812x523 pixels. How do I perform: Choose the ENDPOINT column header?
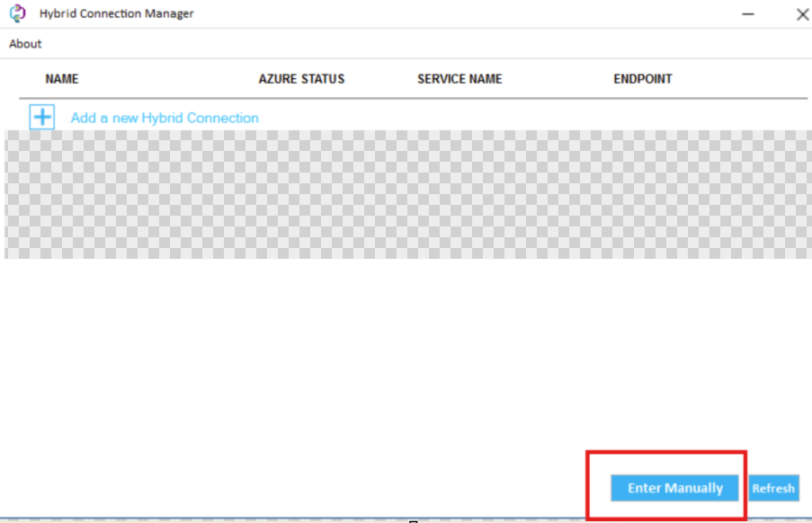(642, 79)
